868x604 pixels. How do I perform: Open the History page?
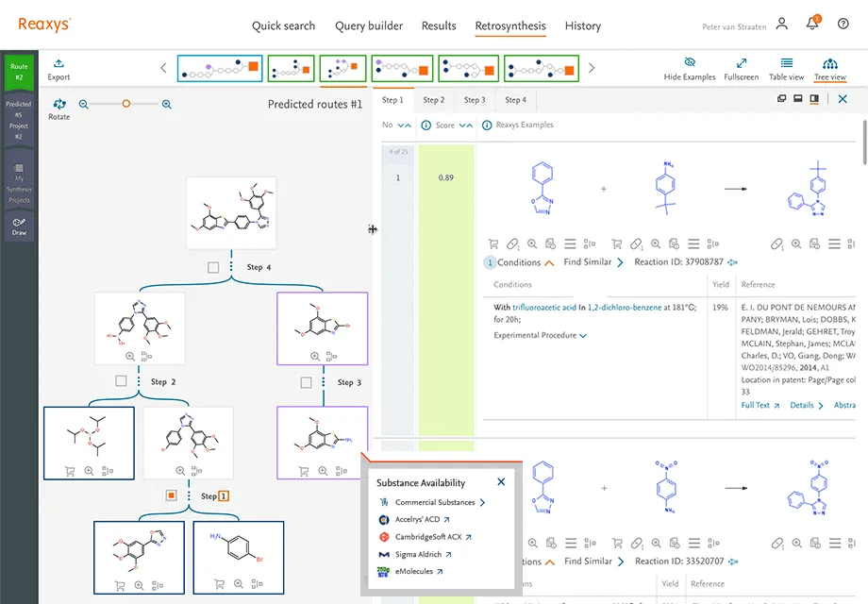point(583,26)
